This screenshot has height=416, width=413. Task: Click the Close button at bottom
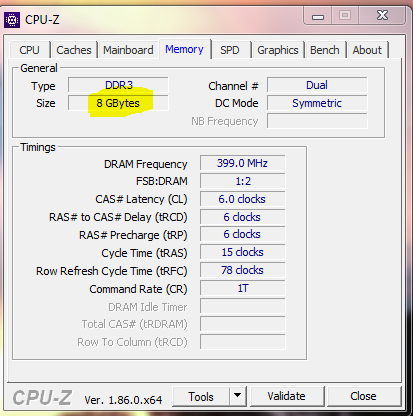tap(364, 396)
